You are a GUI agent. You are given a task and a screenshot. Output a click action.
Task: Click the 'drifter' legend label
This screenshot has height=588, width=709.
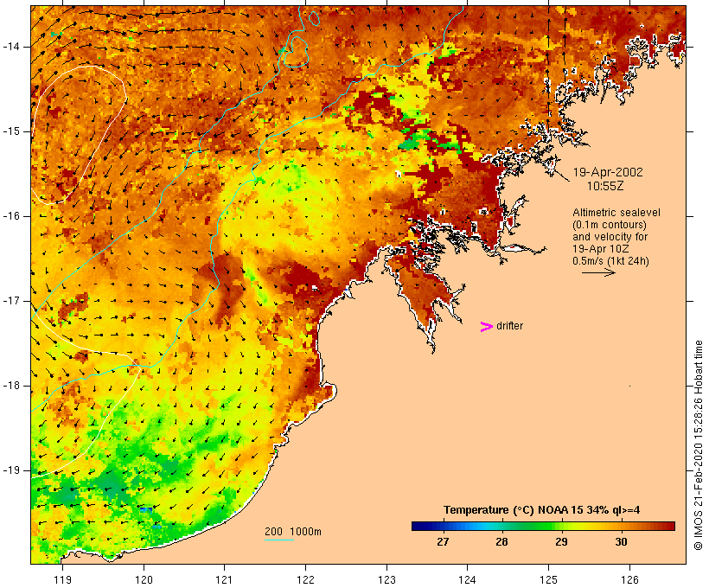[x=509, y=326]
